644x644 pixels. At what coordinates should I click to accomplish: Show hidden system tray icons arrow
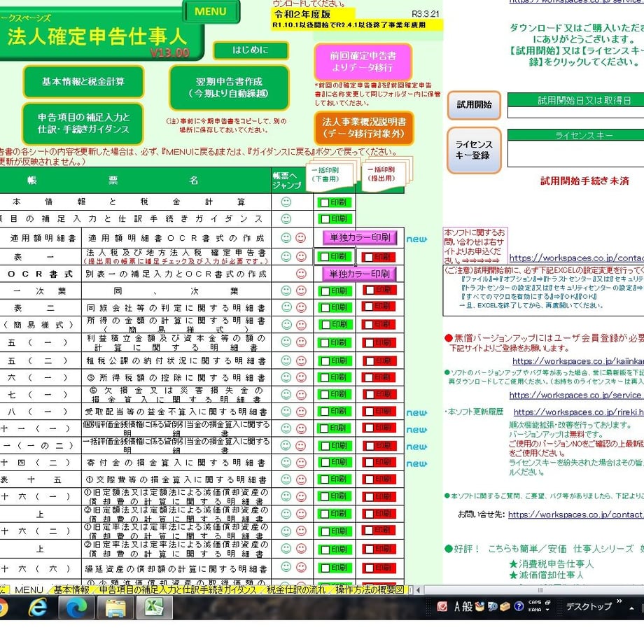click(631, 608)
